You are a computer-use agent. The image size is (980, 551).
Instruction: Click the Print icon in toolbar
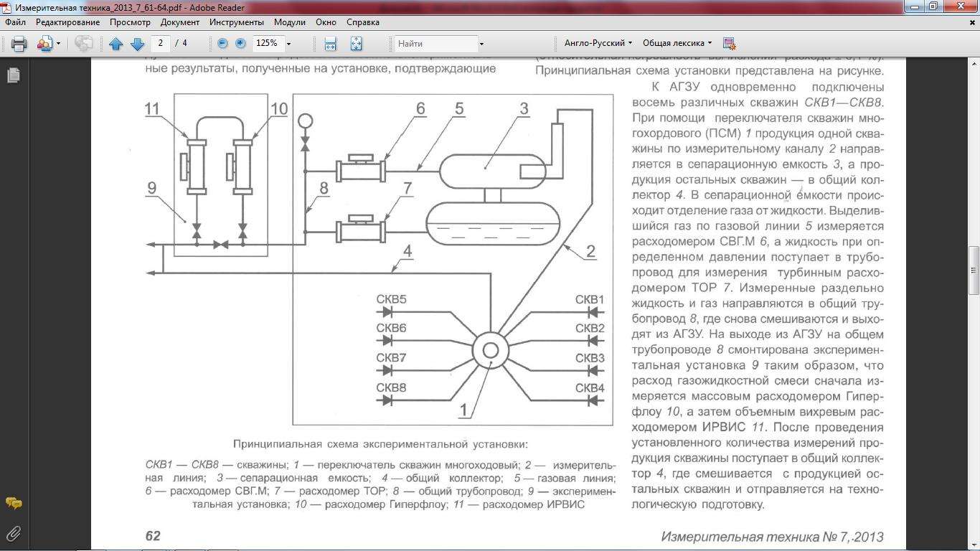point(19,44)
